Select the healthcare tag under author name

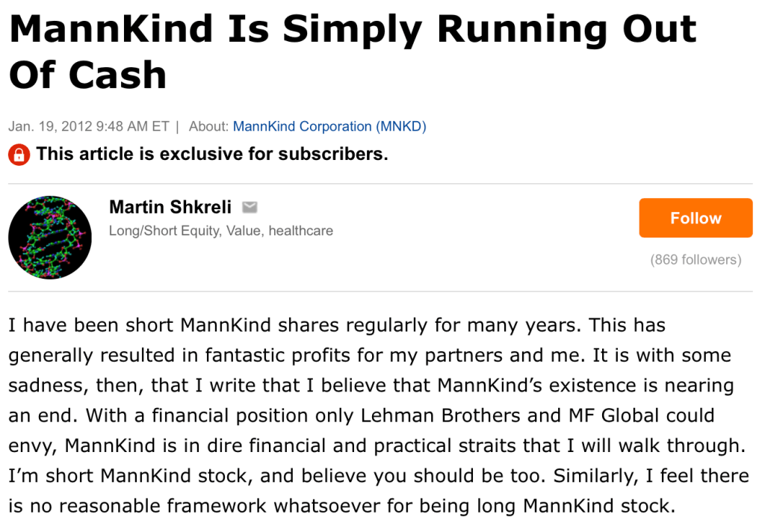point(300,231)
